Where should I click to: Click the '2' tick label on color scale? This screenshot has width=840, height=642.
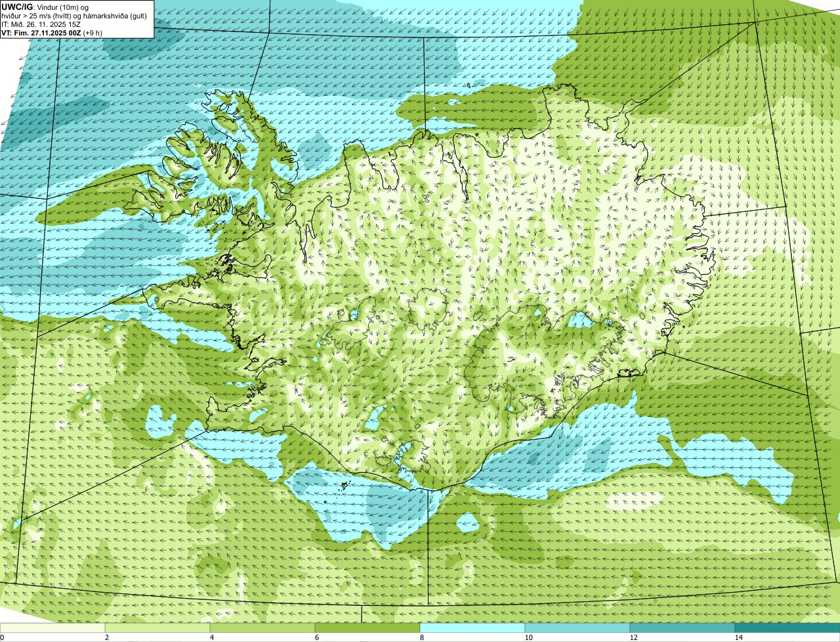(106, 637)
